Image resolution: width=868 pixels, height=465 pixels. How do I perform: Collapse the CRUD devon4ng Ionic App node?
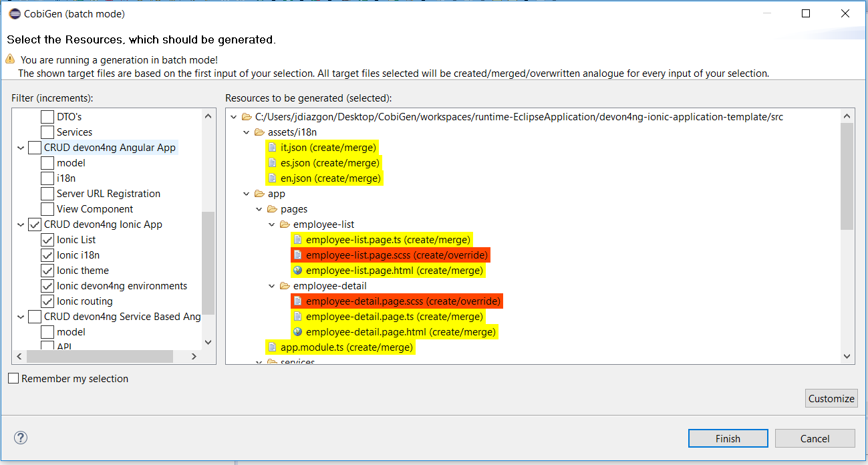[x=21, y=224]
